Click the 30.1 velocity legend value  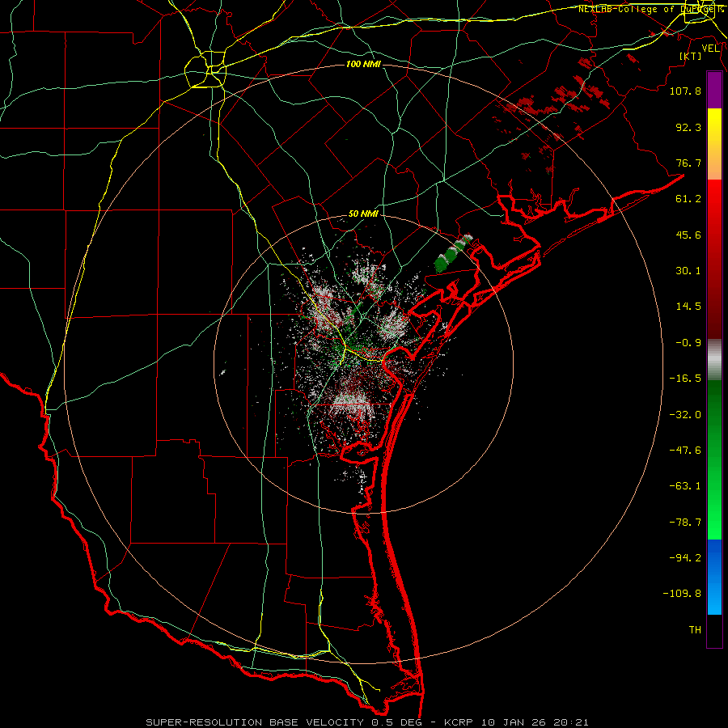point(688,271)
